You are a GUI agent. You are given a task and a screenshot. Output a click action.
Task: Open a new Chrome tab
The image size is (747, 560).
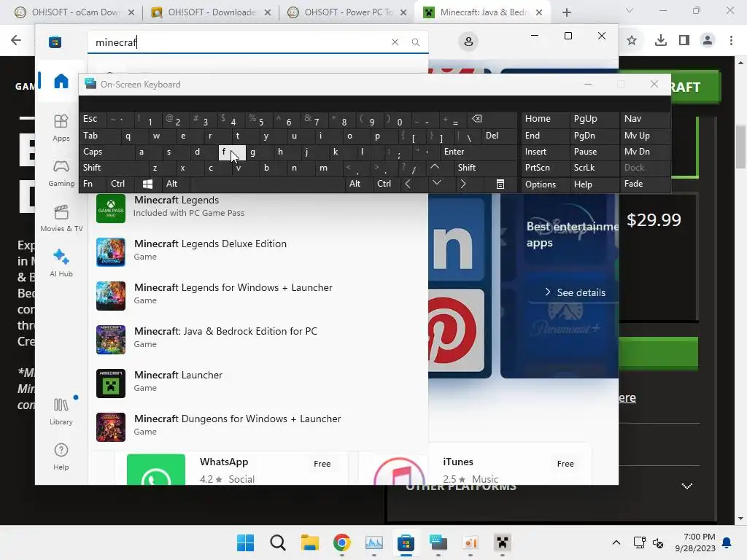point(566,12)
